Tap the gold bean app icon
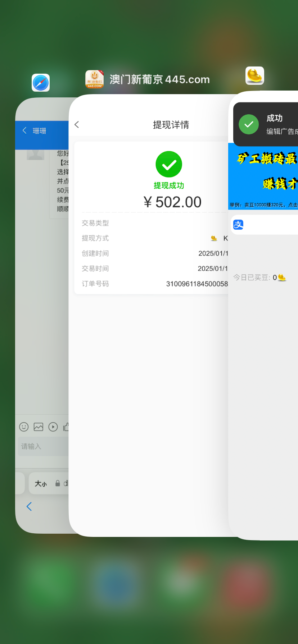This screenshot has width=298, height=644. (255, 76)
